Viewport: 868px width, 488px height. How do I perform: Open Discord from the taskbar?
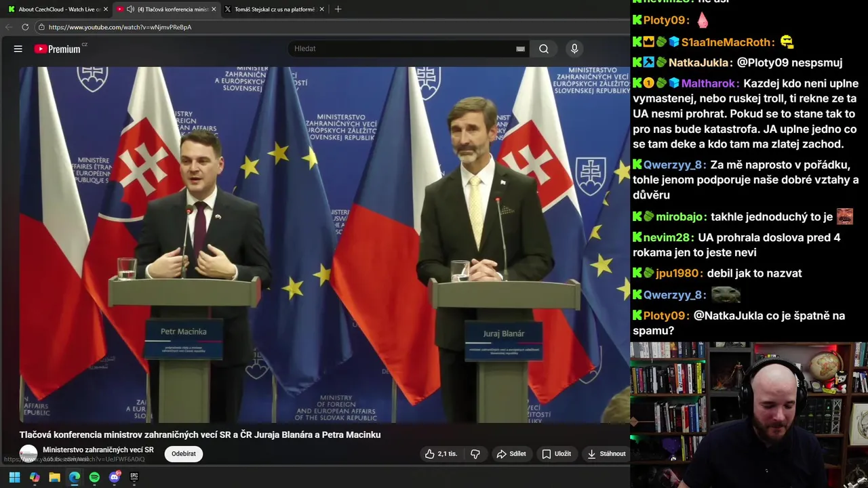(x=114, y=477)
